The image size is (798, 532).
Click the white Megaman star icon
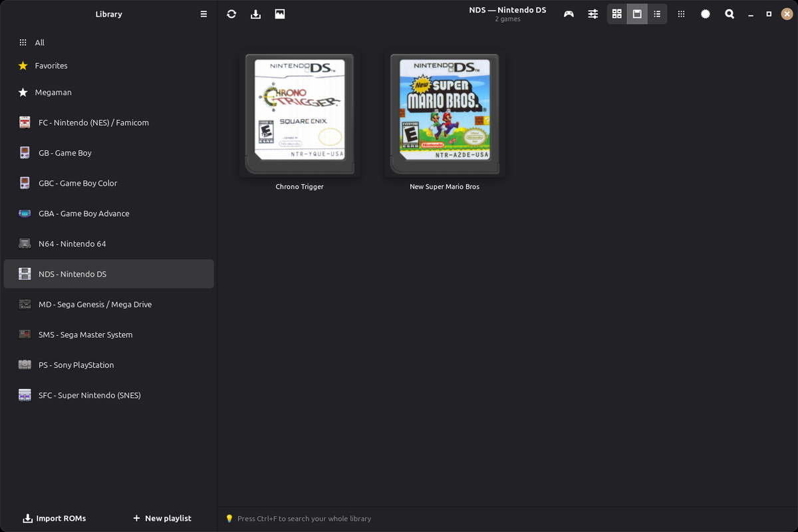[x=23, y=92]
